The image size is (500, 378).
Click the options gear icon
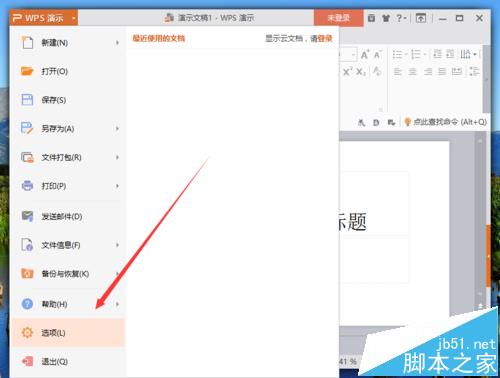click(x=27, y=332)
